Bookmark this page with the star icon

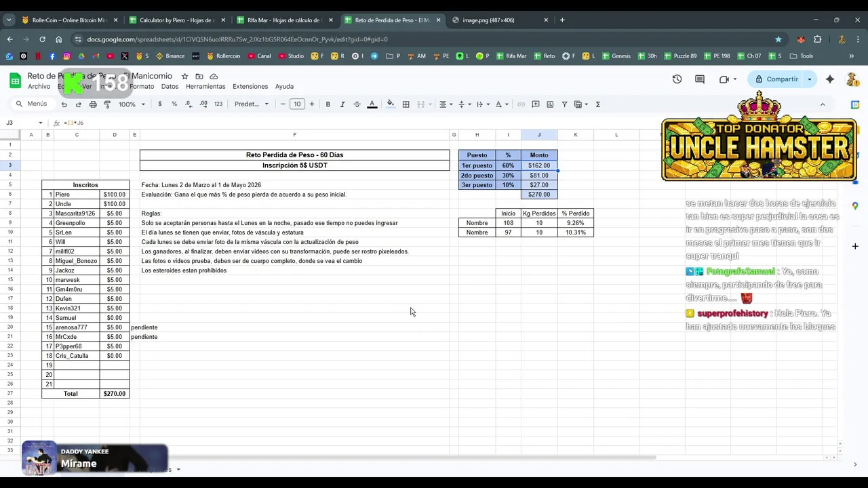tap(778, 39)
